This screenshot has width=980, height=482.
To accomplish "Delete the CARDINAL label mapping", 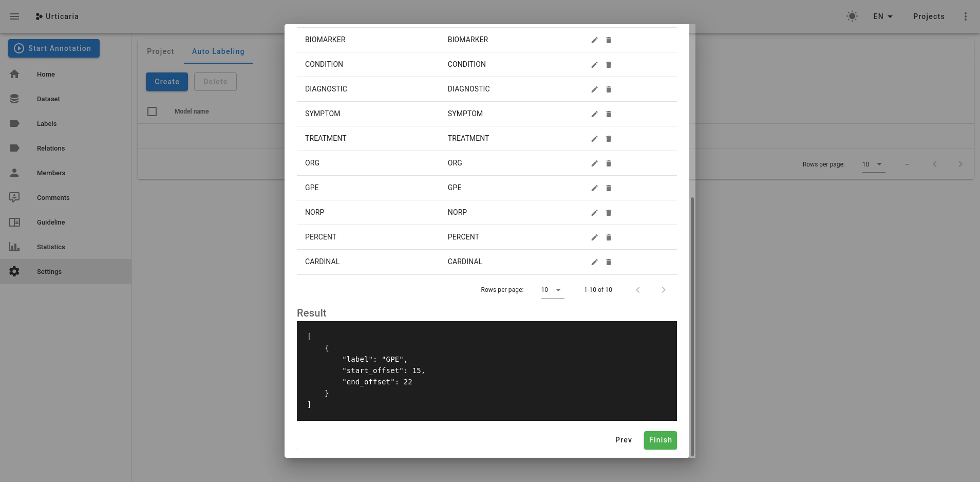I will pyautogui.click(x=609, y=262).
